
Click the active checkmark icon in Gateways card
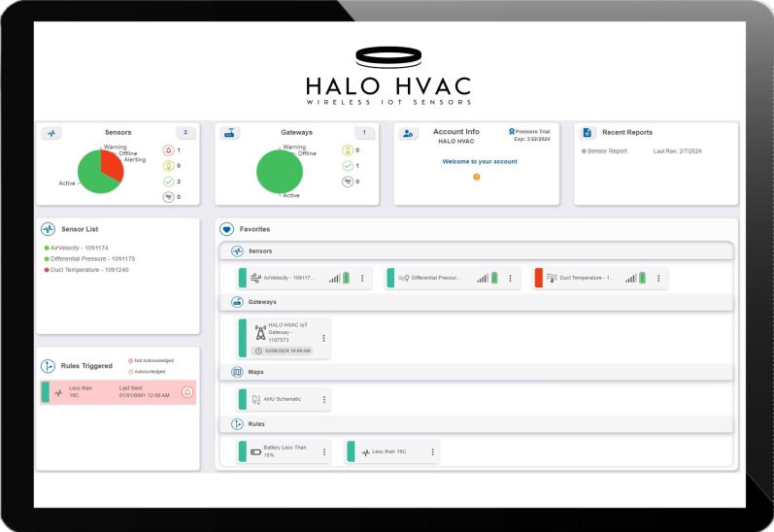(x=348, y=166)
